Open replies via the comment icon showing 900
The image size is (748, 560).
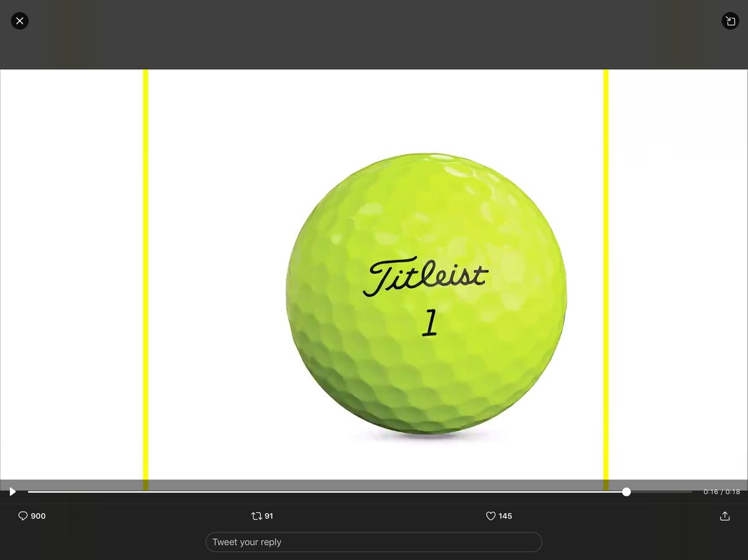click(x=32, y=516)
